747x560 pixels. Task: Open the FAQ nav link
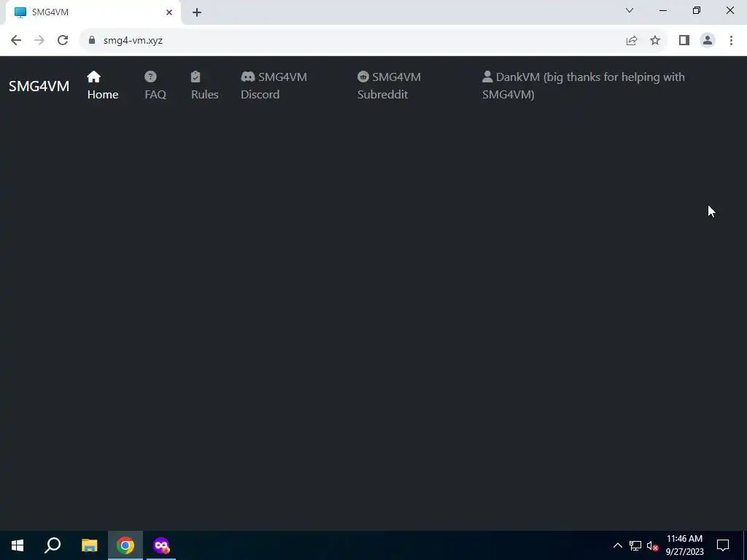pyautogui.click(x=155, y=86)
